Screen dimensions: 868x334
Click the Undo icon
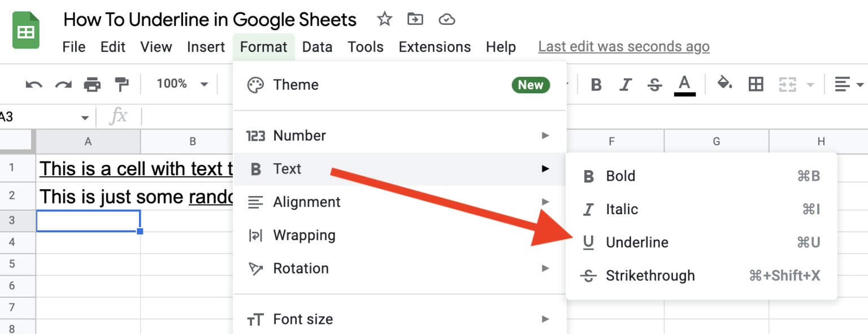click(33, 84)
